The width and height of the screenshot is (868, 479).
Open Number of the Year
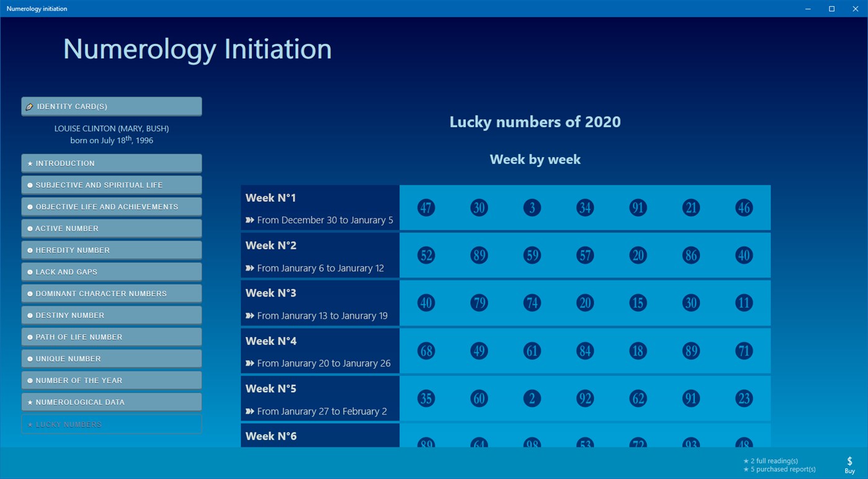pos(110,380)
